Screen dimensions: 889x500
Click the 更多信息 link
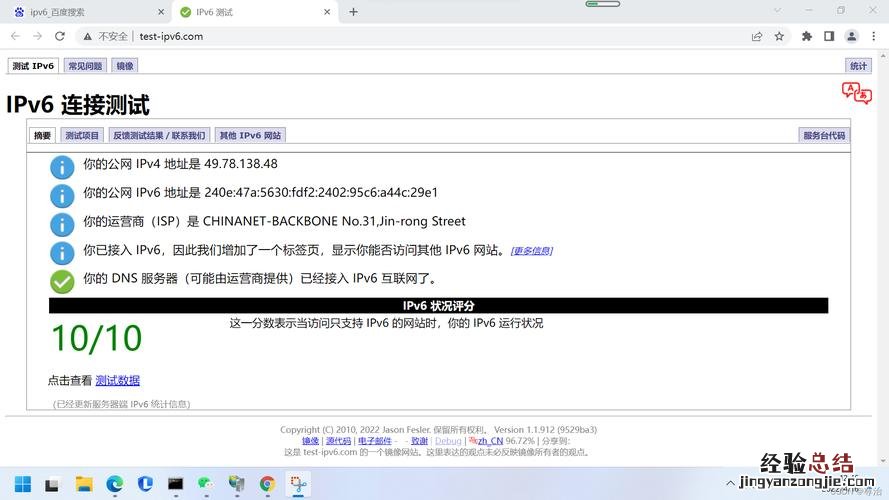pyautogui.click(x=531, y=251)
